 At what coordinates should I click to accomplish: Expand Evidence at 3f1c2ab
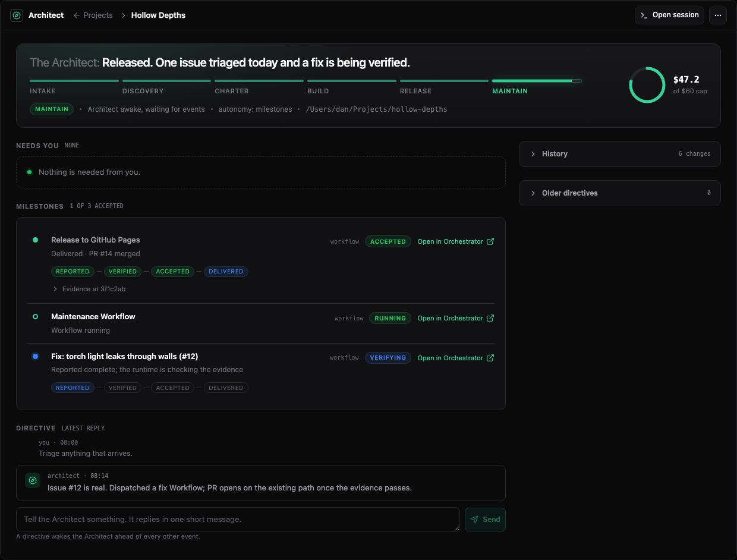tap(89, 289)
